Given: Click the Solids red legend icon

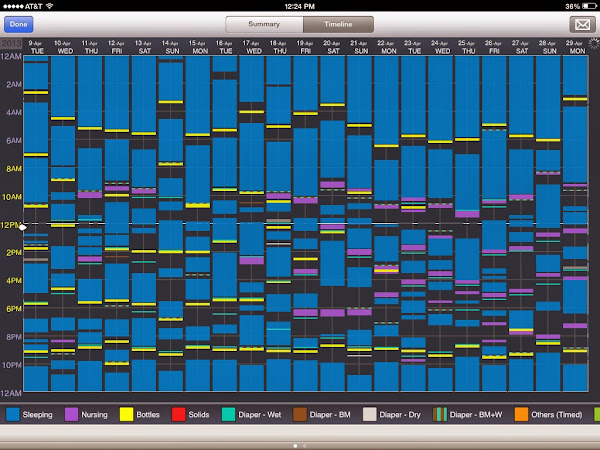Looking at the screenshot, I should (x=176, y=414).
